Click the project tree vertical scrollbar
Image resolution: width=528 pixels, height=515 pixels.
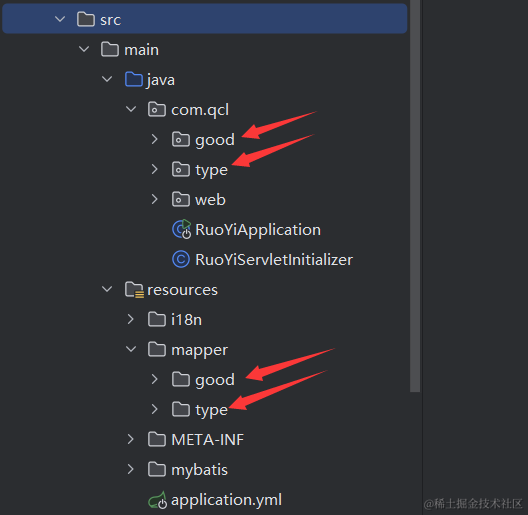pyautogui.click(x=415, y=196)
